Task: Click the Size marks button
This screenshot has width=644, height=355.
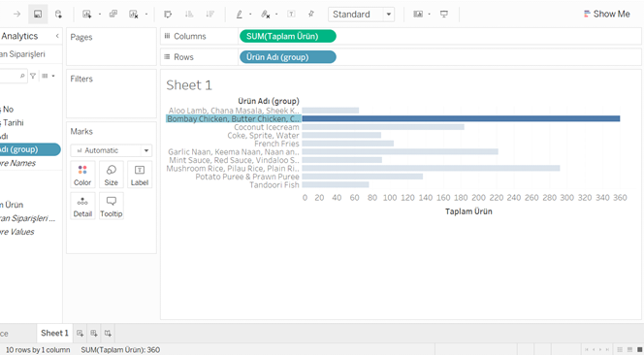Action: pos(112,175)
